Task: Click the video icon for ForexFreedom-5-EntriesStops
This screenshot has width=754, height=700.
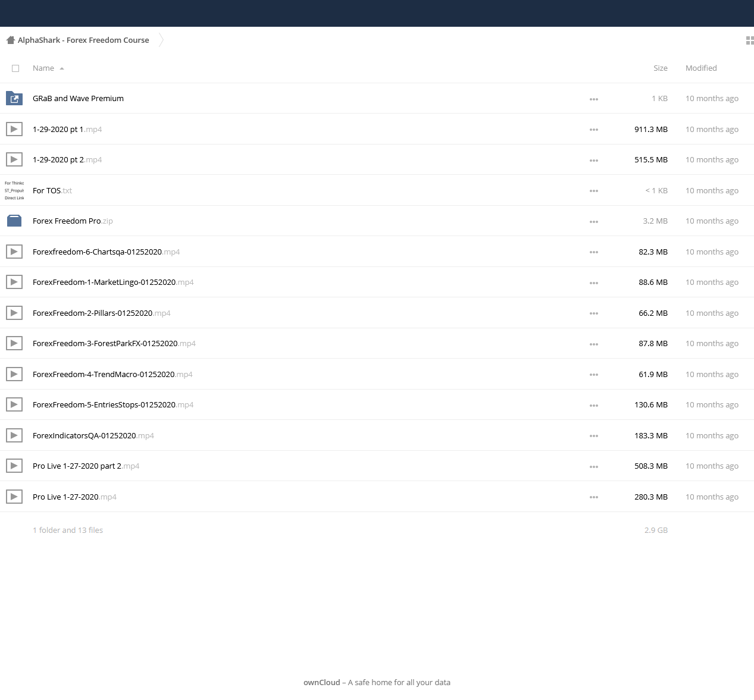Action: (14, 405)
